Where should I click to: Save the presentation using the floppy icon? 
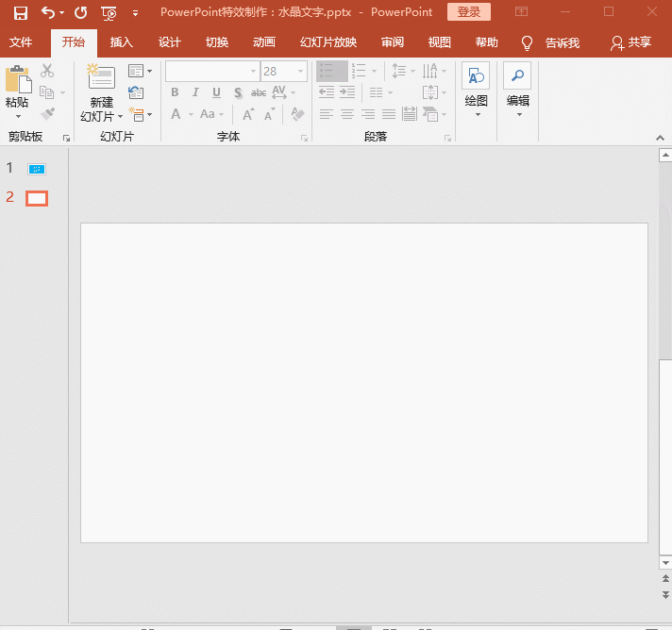point(20,13)
